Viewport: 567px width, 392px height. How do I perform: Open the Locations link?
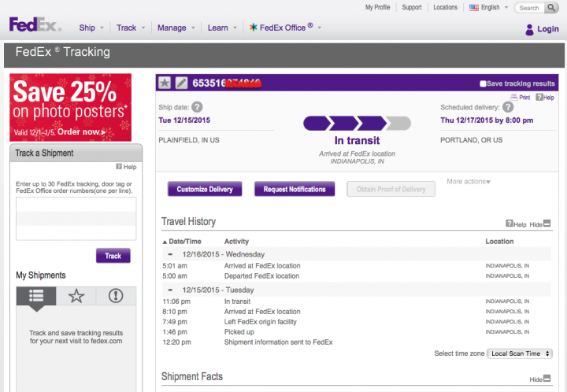pos(445,7)
